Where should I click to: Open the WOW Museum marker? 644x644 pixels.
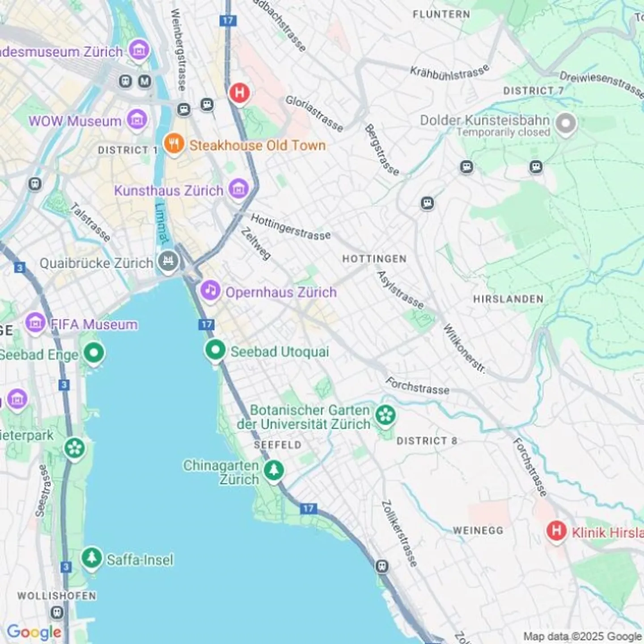pos(137,120)
